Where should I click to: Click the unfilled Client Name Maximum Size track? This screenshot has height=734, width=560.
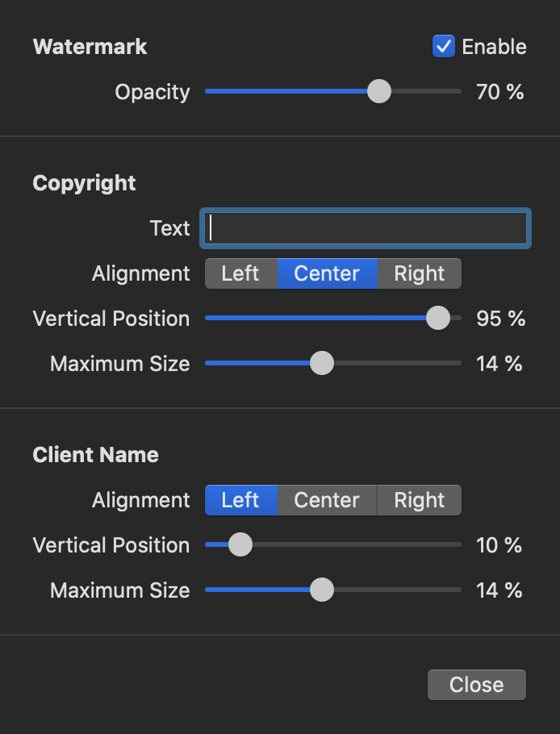[x=397, y=590]
